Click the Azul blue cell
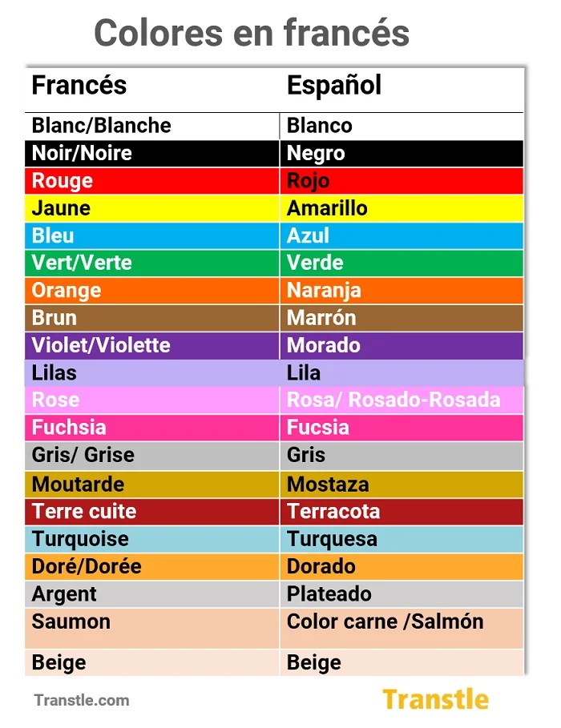This screenshot has height=728, width=561. coord(402,235)
